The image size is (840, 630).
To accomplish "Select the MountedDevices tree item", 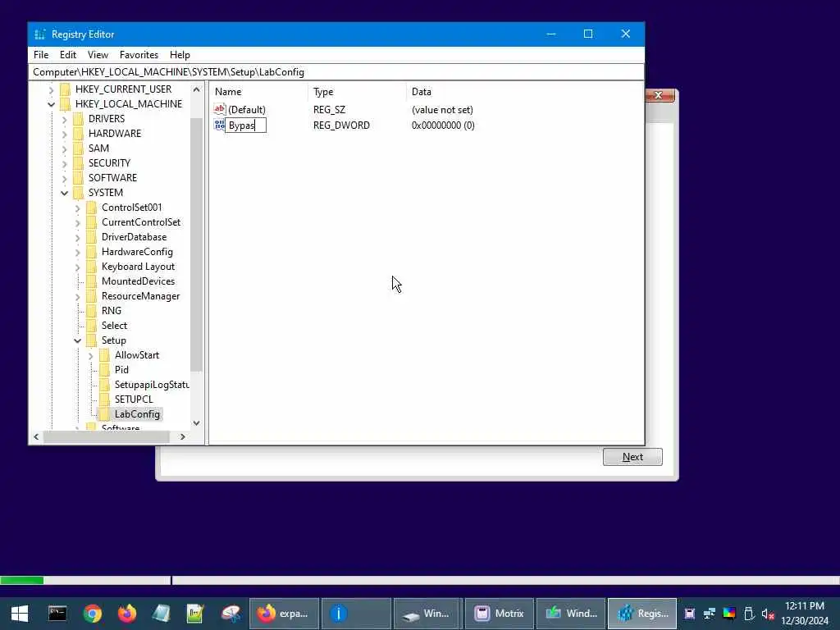I will coord(138,281).
